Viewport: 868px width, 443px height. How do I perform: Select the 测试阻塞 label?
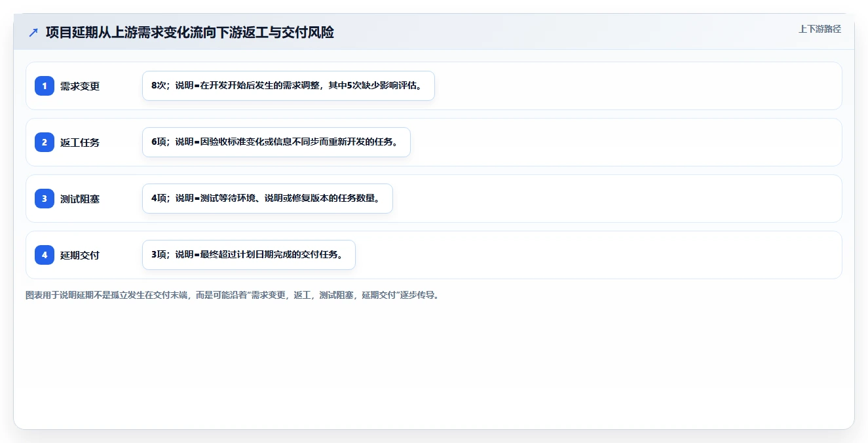click(80, 199)
